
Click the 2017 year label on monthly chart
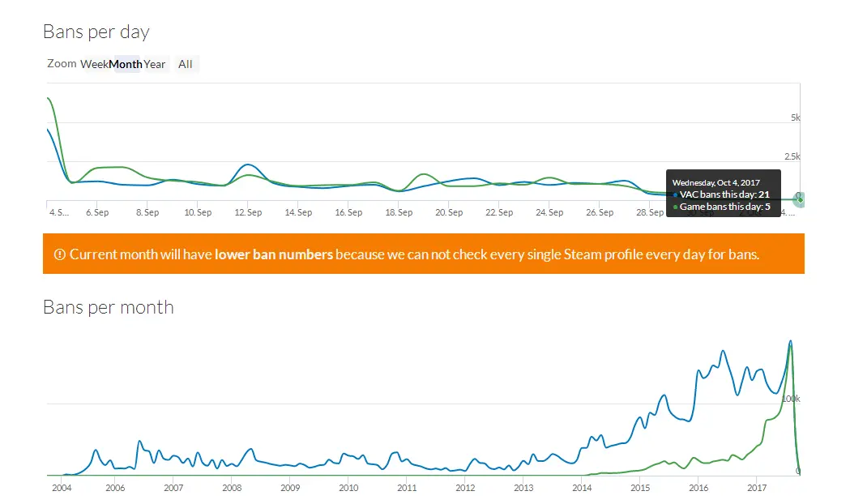click(757, 488)
